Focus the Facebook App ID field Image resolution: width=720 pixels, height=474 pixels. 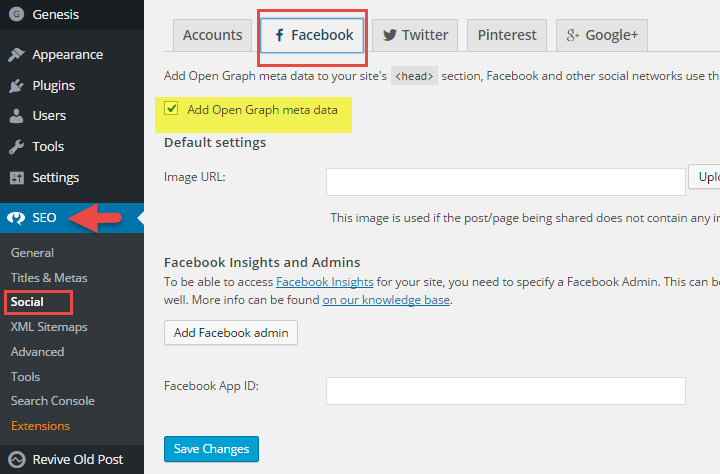pyautogui.click(x=506, y=391)
